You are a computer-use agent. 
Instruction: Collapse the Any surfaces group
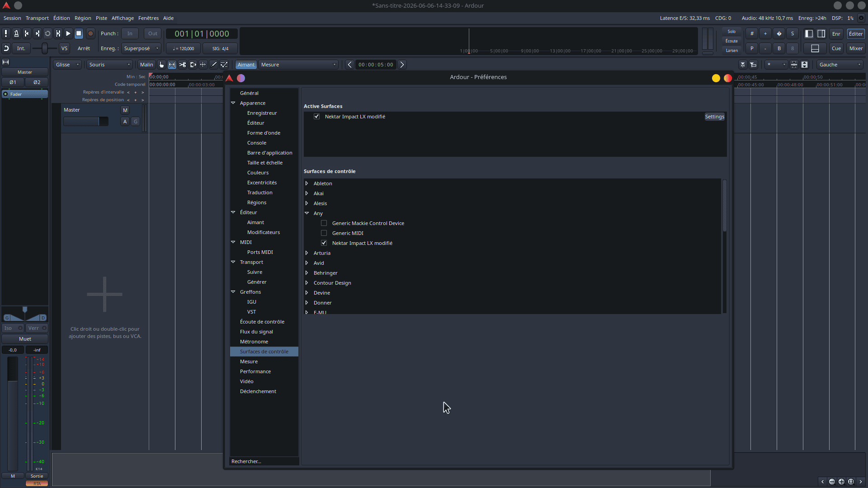tap(307, 213)
